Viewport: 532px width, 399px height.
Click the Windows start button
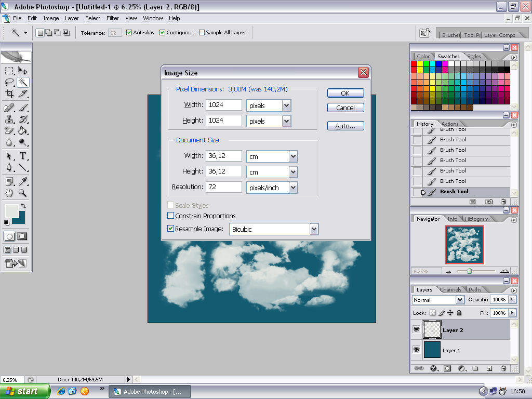25,392
